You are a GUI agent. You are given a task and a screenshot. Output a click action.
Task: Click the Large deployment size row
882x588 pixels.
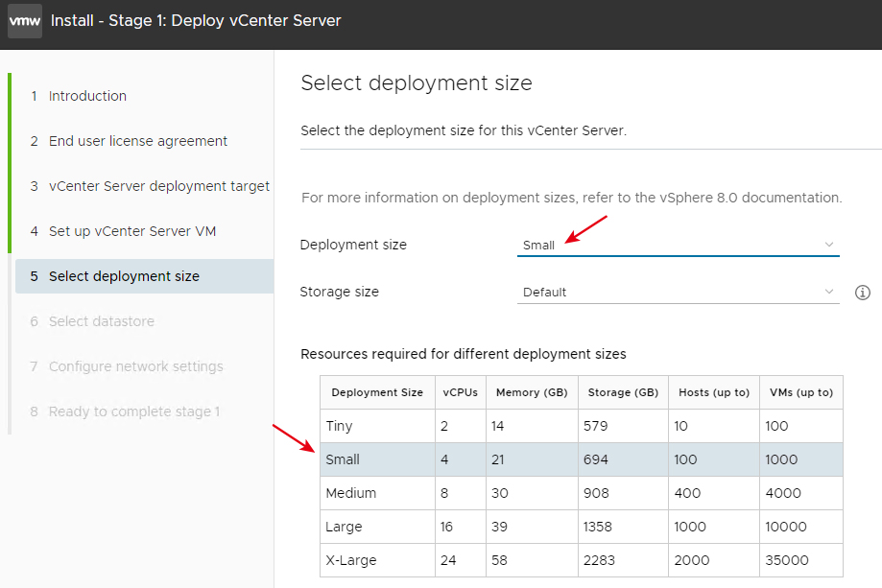coord(582,527)
